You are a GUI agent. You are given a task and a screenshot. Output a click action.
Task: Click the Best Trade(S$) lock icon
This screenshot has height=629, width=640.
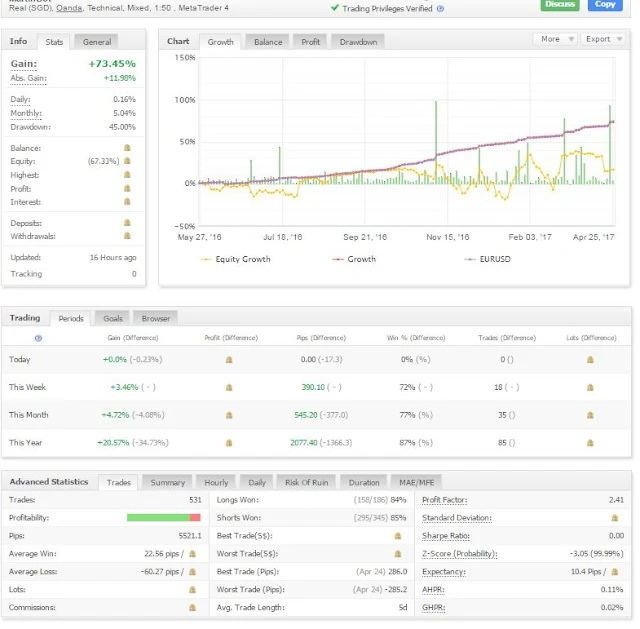pyautogui.click(x=398, y=536)
